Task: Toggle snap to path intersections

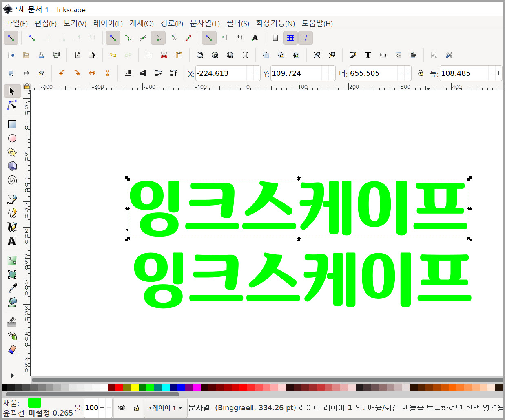Action: click(143, 38)
